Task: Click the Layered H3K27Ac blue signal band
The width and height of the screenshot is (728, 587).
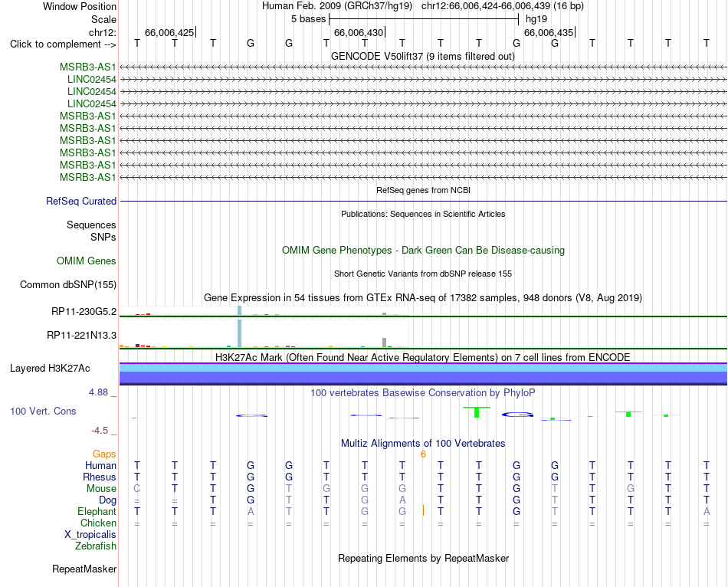Action: [423, 374]
